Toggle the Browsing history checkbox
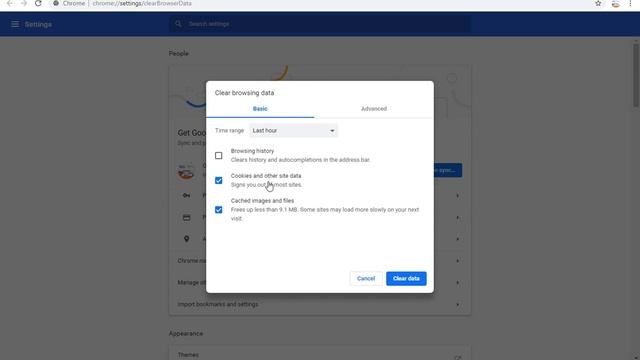Screen dimensions: 640x360 tap(219, 156)
